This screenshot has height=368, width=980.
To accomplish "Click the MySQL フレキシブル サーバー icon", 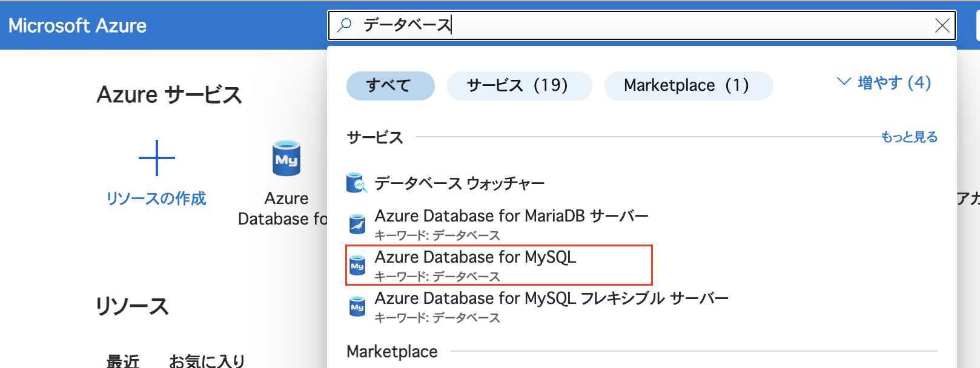I will click(x=357, y=306).
